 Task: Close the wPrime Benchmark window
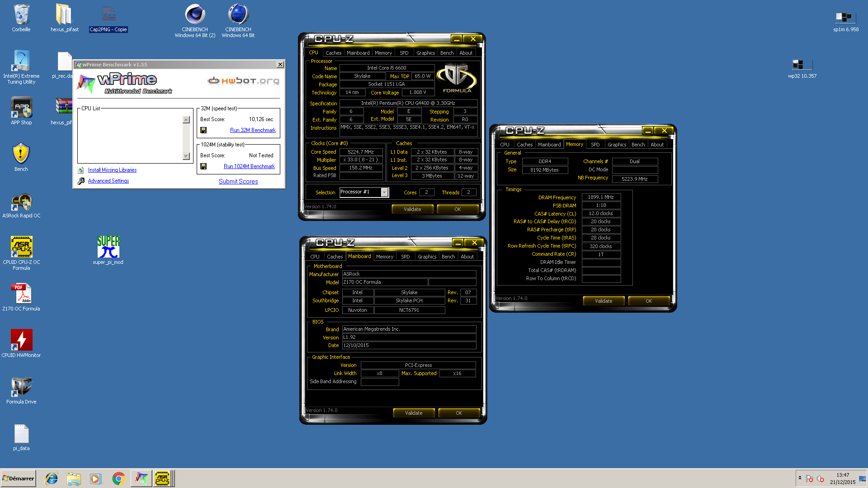pyautogui.click(x=280, y=65)
